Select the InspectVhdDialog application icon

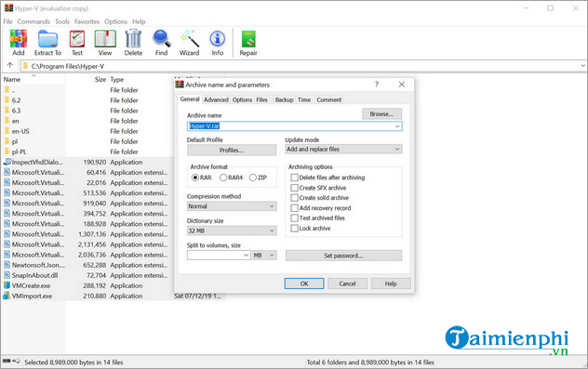point(7,162)
